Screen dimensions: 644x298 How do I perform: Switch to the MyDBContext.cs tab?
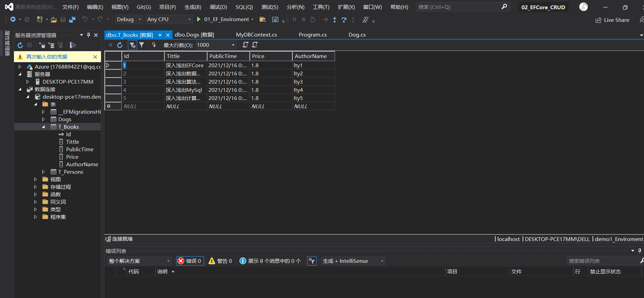point(257,35)
